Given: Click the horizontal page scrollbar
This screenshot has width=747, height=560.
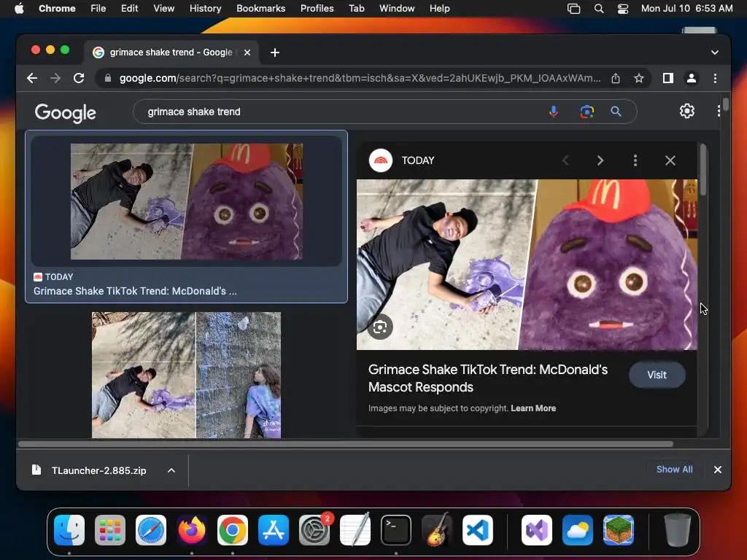Looking at the screenshot, I should point(346,444).
